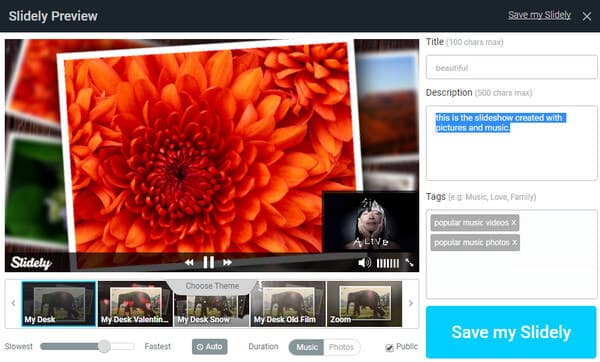Remove the 'popular music videos' tag
600x362 pixels.
(x=514, y=223)
